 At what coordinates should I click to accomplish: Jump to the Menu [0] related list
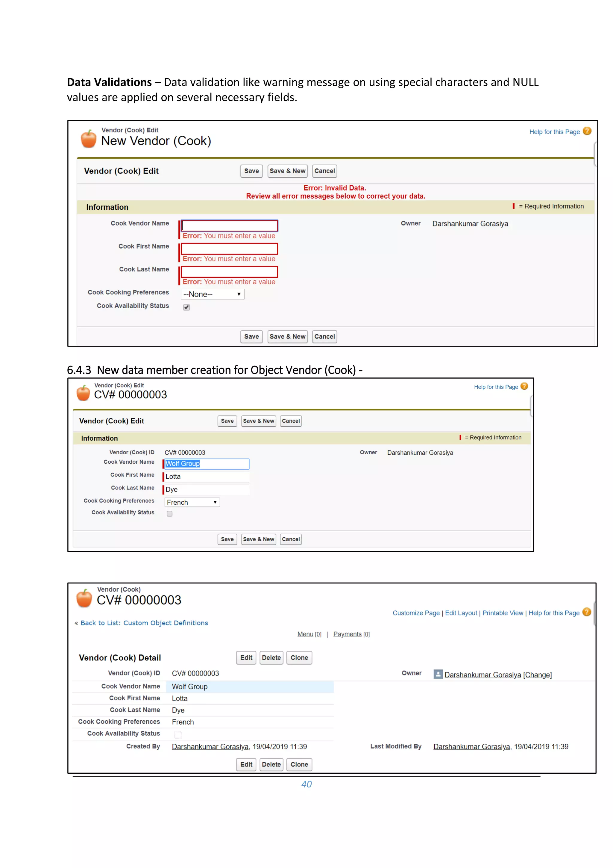point(309,634)
